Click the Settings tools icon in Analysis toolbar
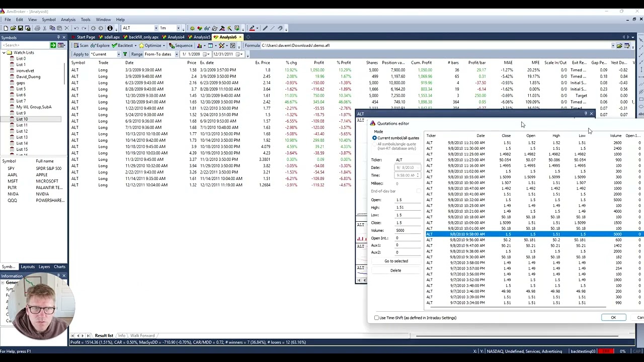This screenshot has height=362, width=644. tap(221, 45)
